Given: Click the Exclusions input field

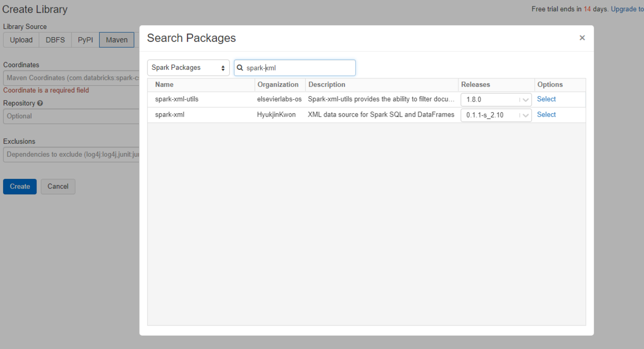Looking at the screenshot, I should point(71,155).
